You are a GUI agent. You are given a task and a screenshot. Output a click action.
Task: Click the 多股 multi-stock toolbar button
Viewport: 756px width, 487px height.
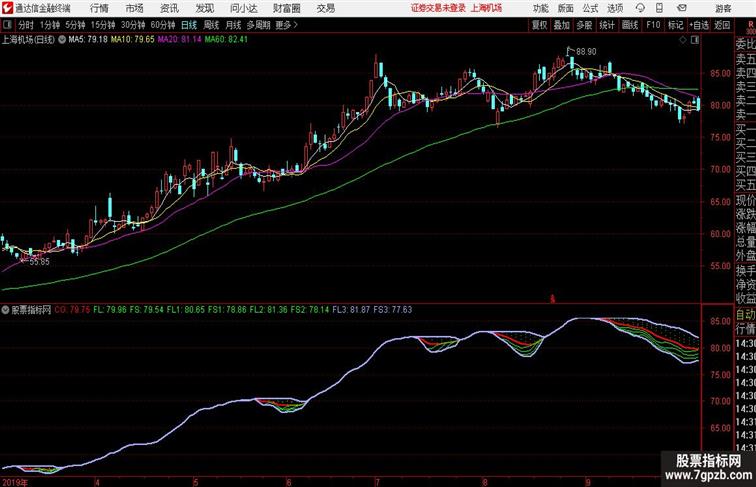coord(584,25)
